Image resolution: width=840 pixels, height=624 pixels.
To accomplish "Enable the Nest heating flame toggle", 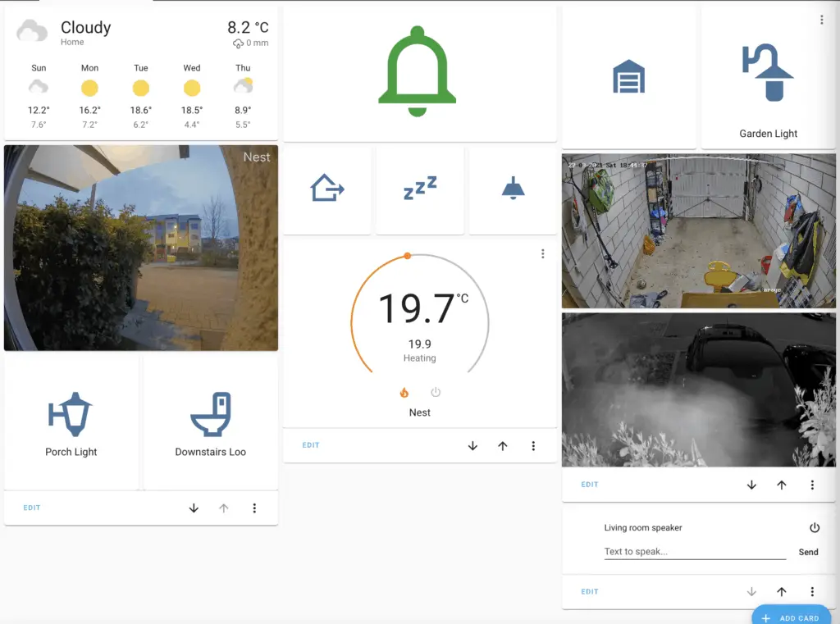I will pyautogui.click(x=403, y=392).
